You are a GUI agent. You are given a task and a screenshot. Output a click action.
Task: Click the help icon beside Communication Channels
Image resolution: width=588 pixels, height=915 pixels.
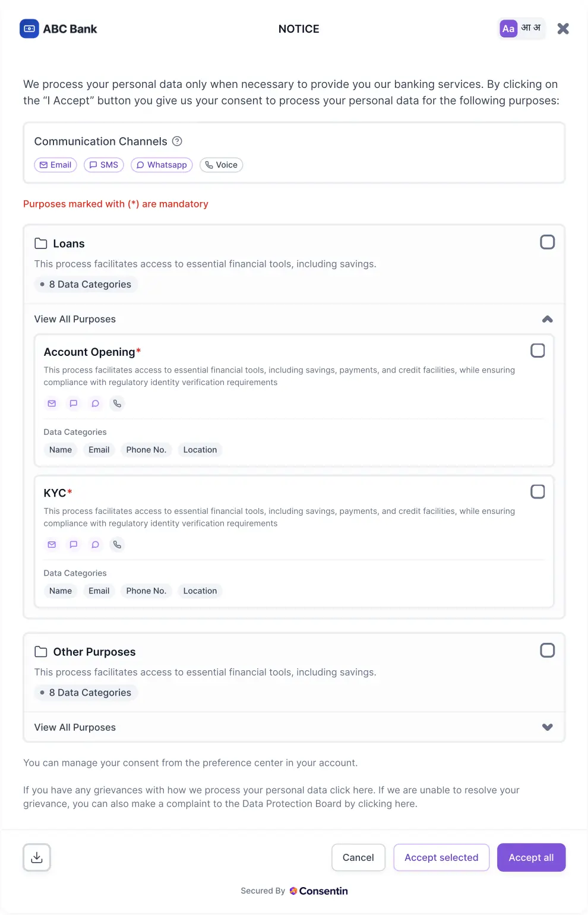click(x=177, y=141)
